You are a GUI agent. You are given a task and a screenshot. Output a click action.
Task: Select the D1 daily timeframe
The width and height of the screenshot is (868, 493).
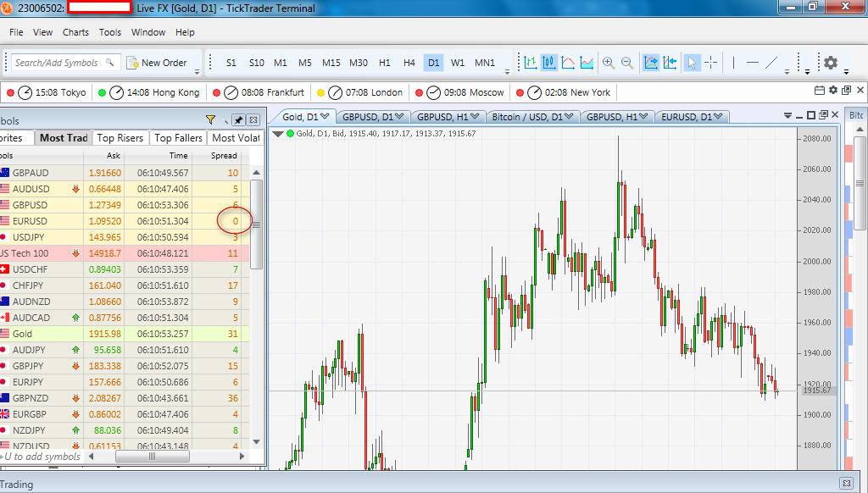tap(433, 63)
